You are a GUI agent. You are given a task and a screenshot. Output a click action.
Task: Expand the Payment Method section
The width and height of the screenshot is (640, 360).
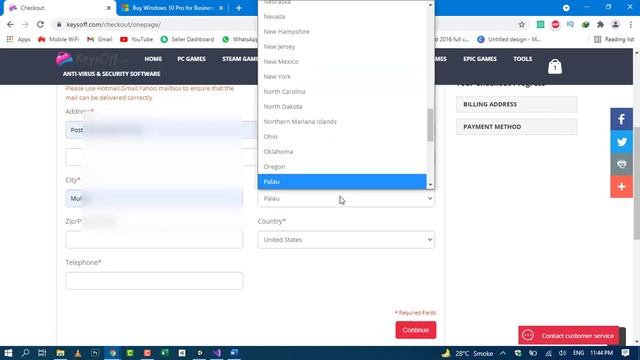[516, 127]
